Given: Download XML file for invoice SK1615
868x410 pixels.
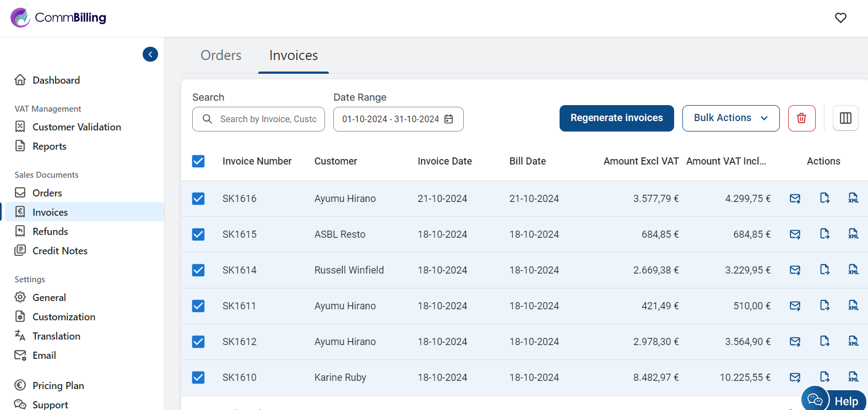Looking at the screenshot, I should pyautogui.click(x=853, y=234).
